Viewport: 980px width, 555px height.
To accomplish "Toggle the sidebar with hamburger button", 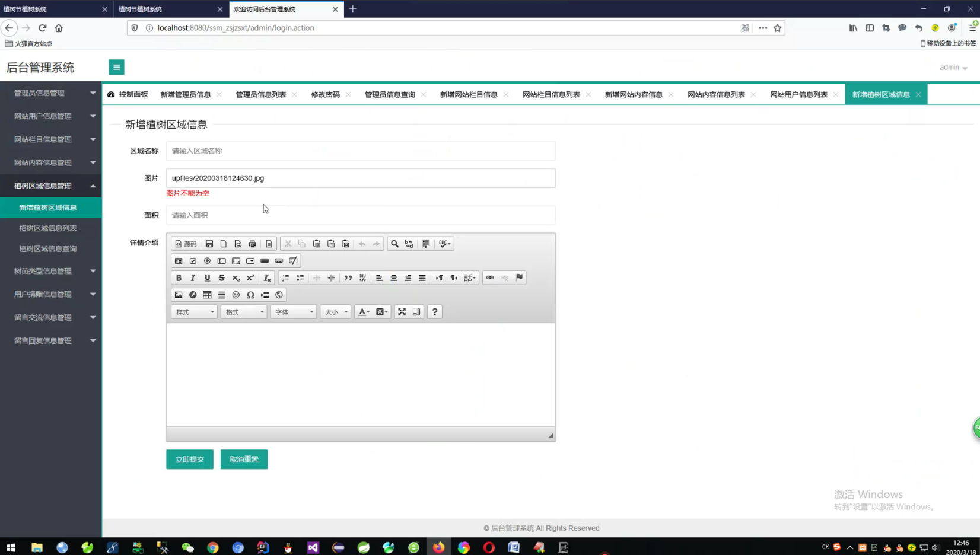I will coord(117,67).
